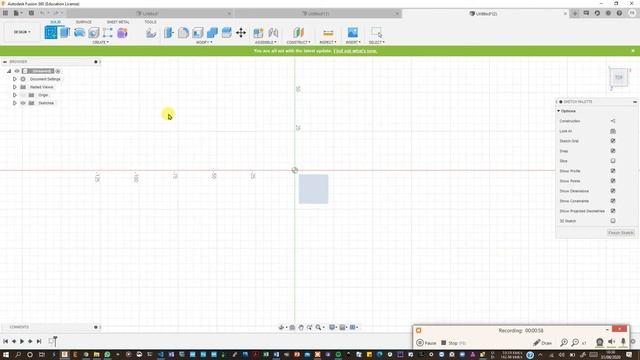Click the ViewCube Top face
The height and width of the screenshot is (360, 640).
619,78
